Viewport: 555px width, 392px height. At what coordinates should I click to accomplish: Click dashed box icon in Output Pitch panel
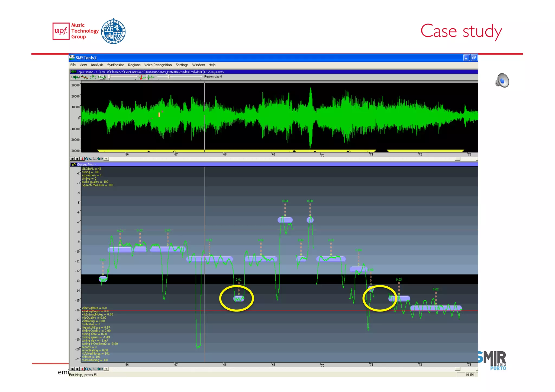pos(95,369)
